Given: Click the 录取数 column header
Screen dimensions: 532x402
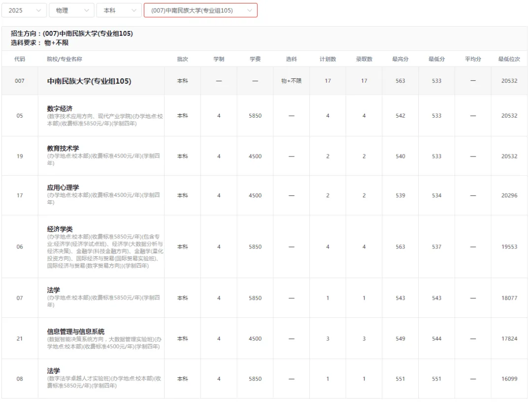Looking at the screenshot, I should pyautogui.click(x=364, y=59).
